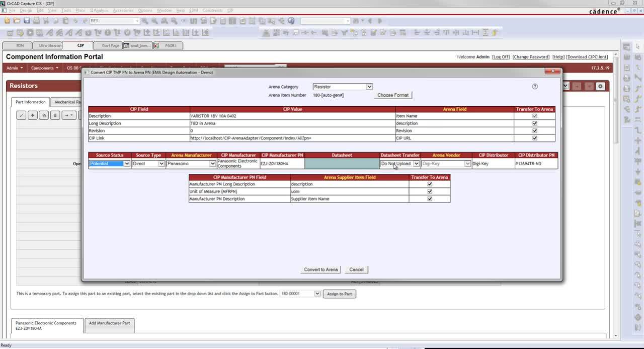The height and width of the screenshot is (349, 644).
Task: Open the Design menu
Action: pyautogui.click(x=26, y=10)
